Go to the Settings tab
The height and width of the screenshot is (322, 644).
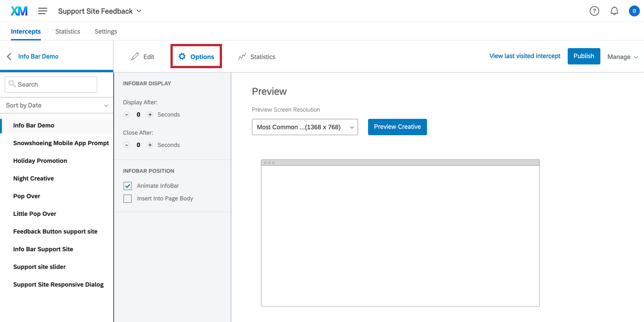pyautogui.click(x=106, y=31)
